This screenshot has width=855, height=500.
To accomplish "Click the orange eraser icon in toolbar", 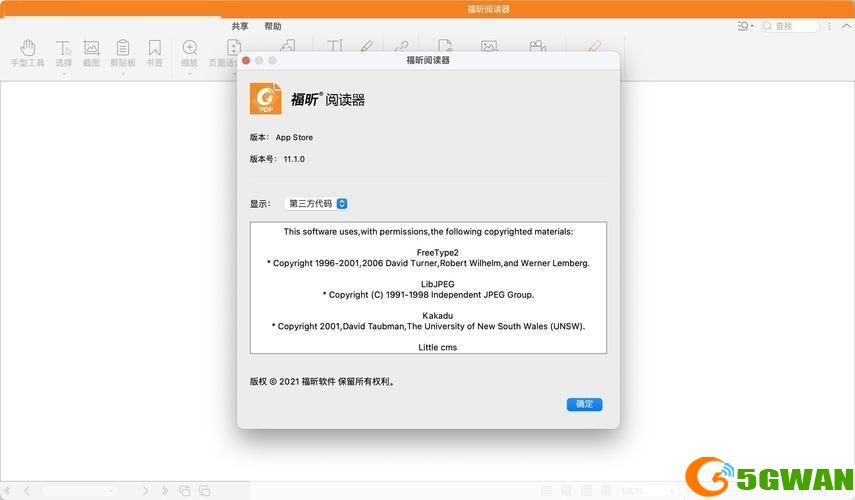I will tap(595, 46).
